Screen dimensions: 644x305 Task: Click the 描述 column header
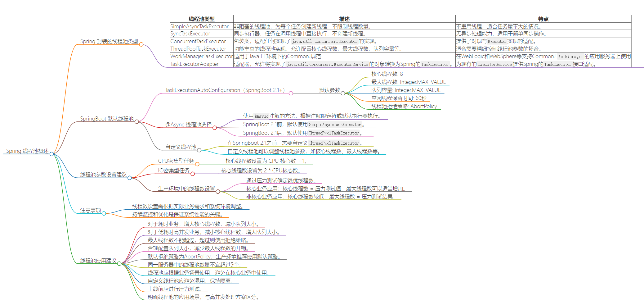[344, 19]
